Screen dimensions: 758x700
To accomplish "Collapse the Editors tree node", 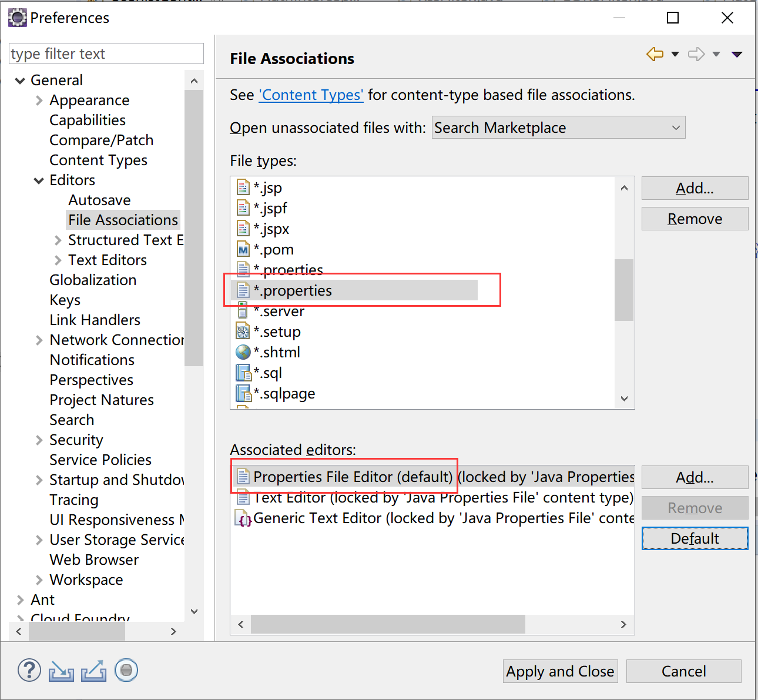I will coord(39,180).
